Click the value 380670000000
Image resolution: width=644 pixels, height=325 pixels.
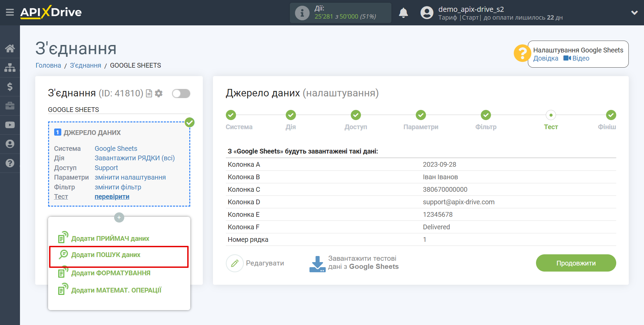pos(445,189)
